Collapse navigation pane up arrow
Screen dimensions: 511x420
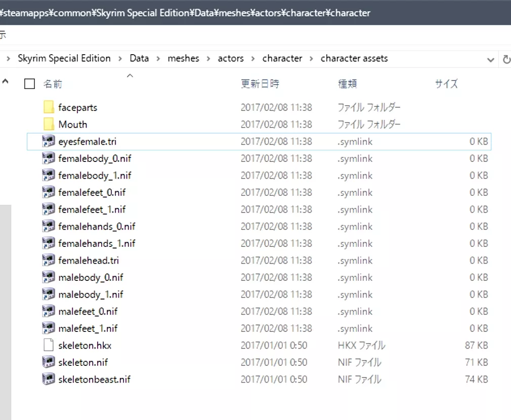coord(5,81)
